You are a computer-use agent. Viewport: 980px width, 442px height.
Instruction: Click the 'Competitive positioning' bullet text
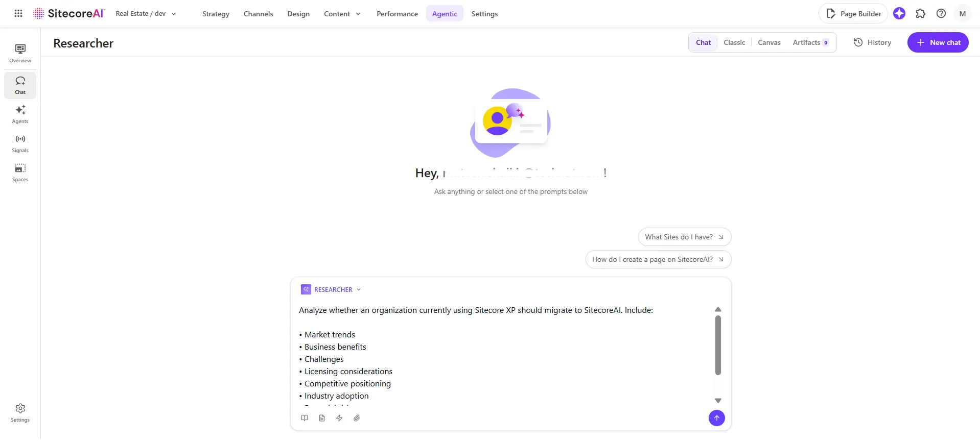pyautogui.click(x=347, y=384)
